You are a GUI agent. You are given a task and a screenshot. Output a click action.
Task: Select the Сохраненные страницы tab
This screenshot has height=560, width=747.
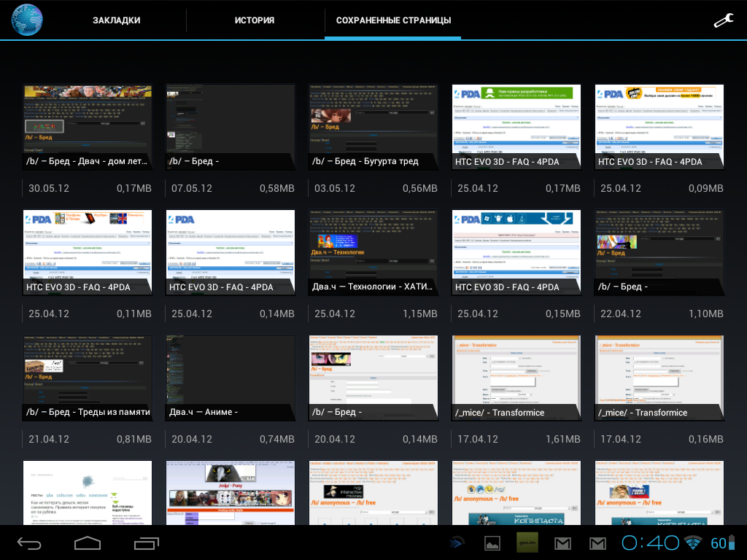[x=393, y=20]
